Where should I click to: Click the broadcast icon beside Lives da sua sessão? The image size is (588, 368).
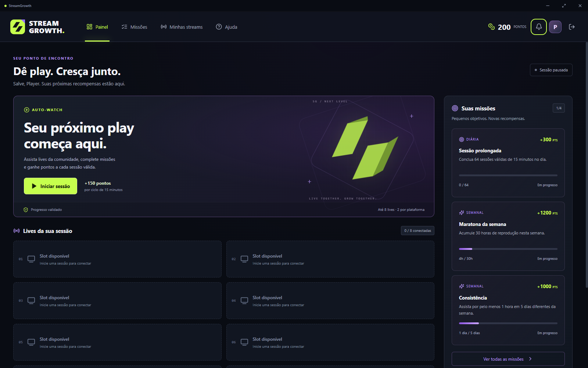[x=17, y=231]
